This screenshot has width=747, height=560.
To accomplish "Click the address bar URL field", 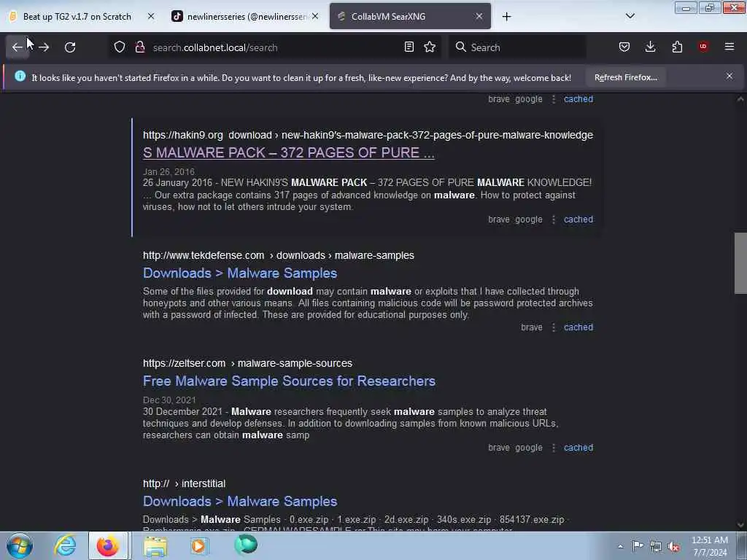I will pos(274,47).
